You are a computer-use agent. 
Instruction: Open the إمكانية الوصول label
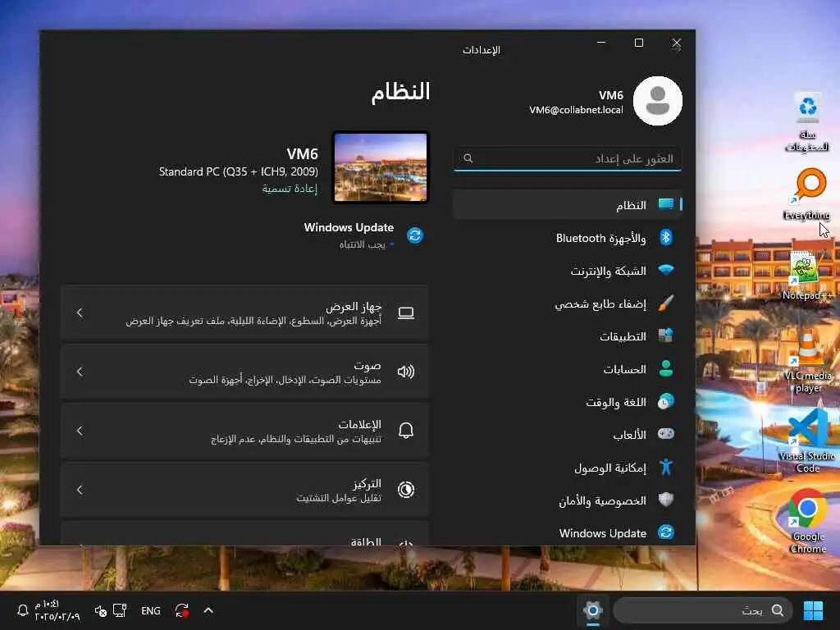[x=610, y=468]
